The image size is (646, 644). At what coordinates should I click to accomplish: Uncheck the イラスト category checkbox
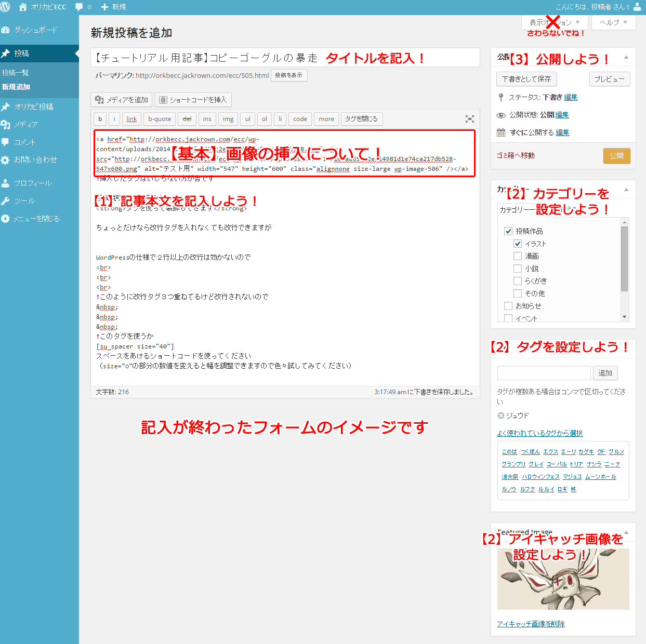pyautogui.click(x=518, y=244)
